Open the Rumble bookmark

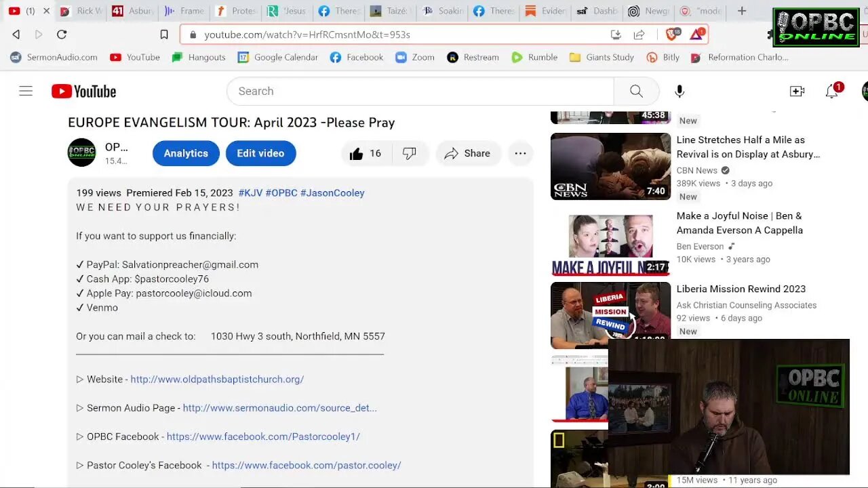pos(534,58)
